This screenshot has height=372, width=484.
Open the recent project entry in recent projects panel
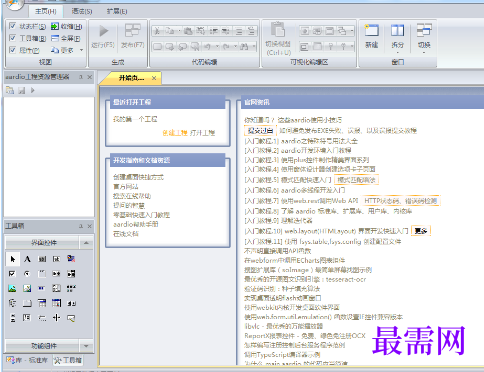[x=135, y=119]
